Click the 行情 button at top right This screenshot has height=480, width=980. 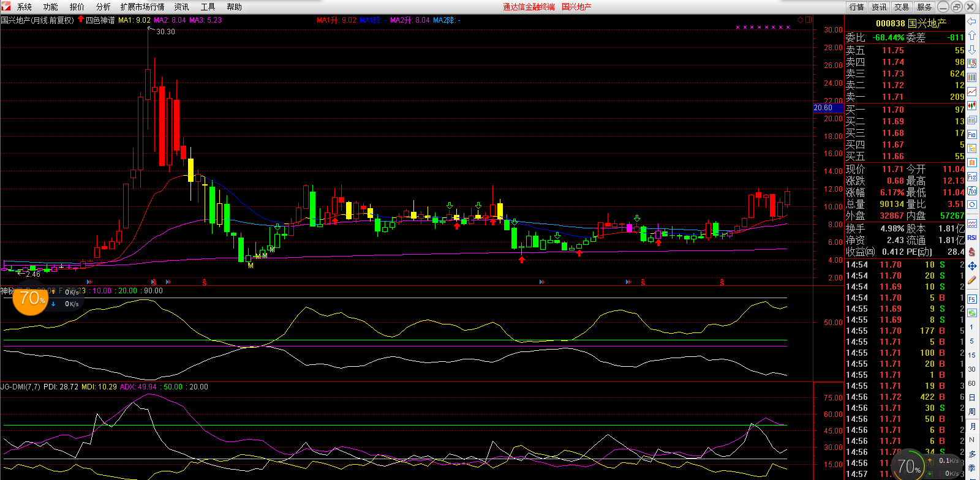[857, 7]
